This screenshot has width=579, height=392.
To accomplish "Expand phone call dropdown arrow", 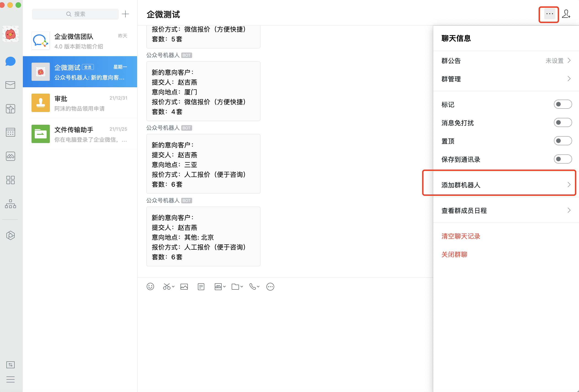I will pos(258,287).
